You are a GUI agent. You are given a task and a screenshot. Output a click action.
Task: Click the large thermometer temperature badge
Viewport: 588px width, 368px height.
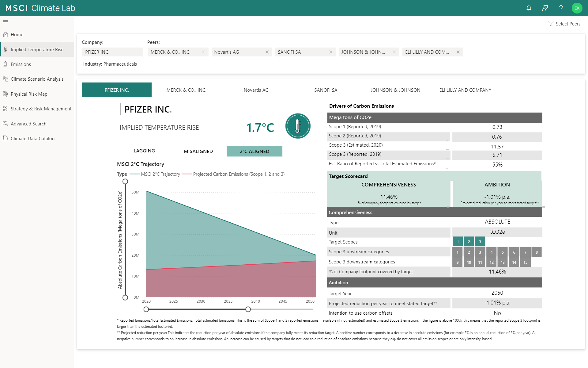[298, 126]
